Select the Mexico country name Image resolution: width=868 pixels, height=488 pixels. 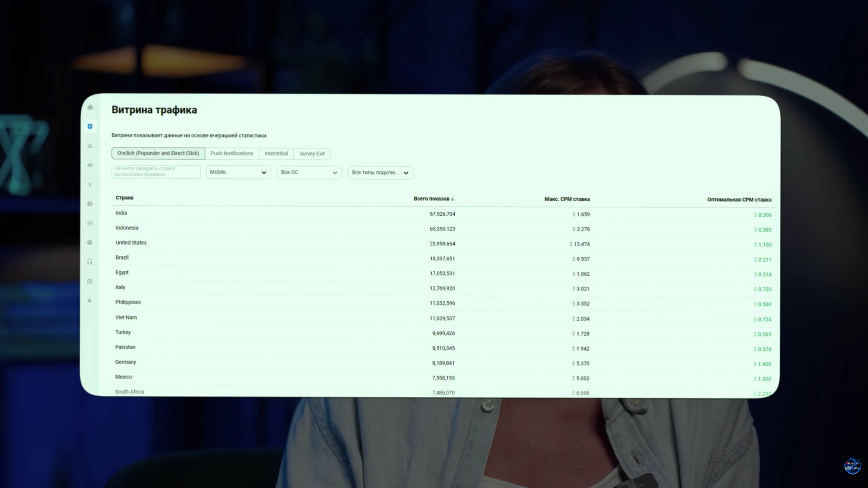coord(123,377)
